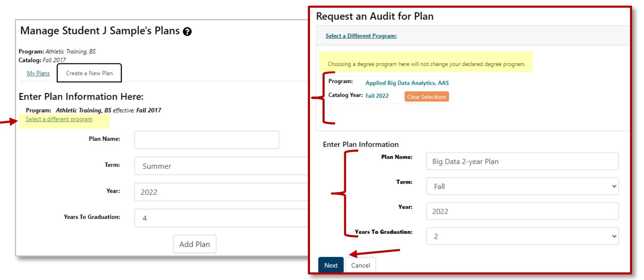Click the help question mark icon
The image size is (644, 280).
(187, 32)
